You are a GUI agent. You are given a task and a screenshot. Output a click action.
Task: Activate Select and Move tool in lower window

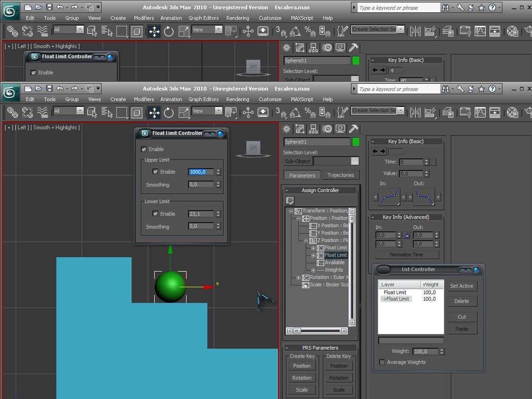[x=154, y=112]
